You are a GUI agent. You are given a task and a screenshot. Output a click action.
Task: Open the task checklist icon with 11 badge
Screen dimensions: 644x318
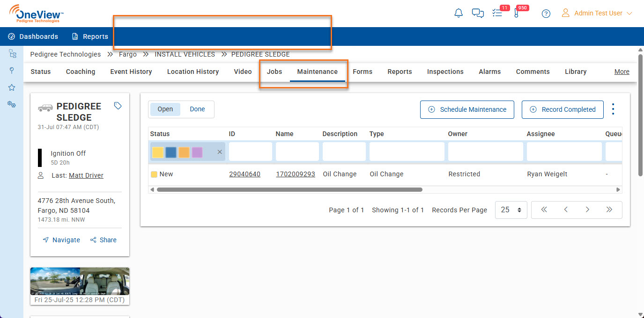(x=497, y=13)
